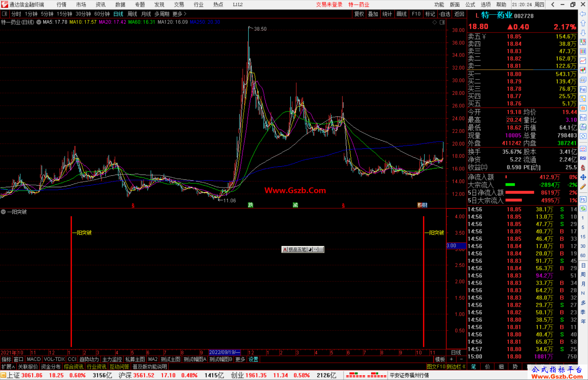This screenshot has height=380, width=588.
Task: Open the 公式 menu
Action: click(470, 5)
